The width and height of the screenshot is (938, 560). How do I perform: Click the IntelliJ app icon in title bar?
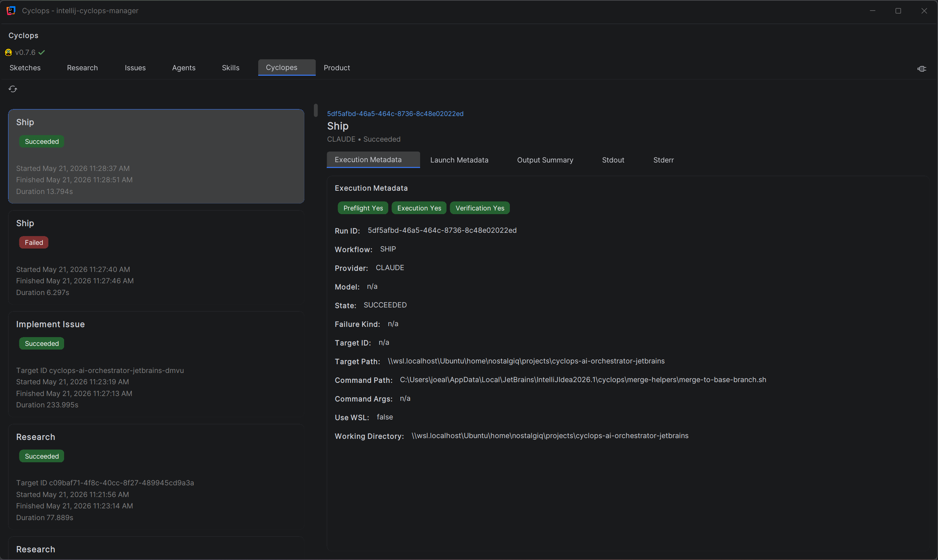coord(11,11)
